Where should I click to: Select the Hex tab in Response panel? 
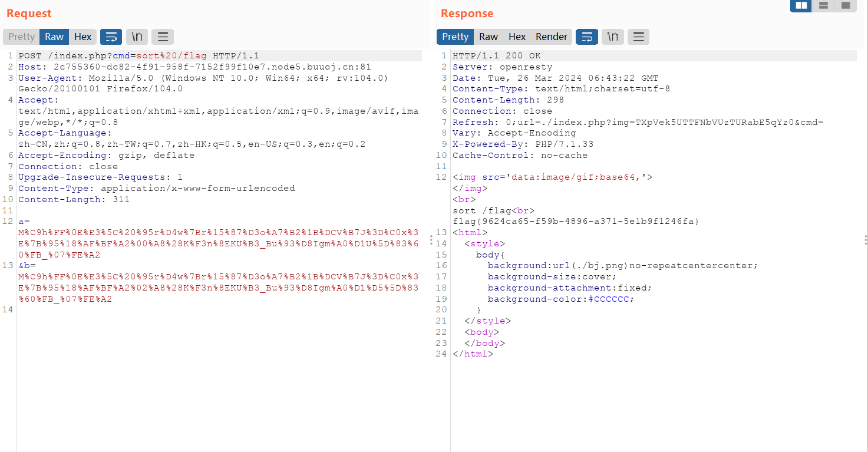pyautogui.click(x=517, y=37)
